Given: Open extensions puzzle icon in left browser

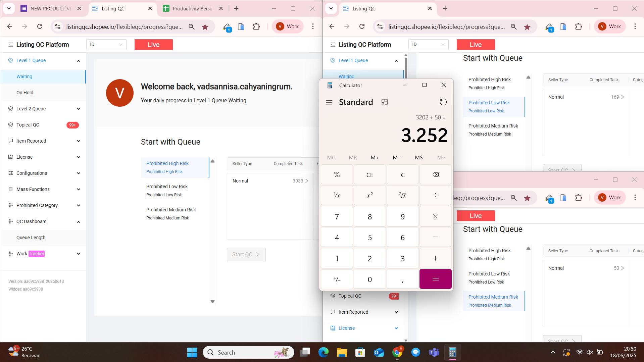Looking at the screenshot, I should pyautogui.click(x=256, y=27).
